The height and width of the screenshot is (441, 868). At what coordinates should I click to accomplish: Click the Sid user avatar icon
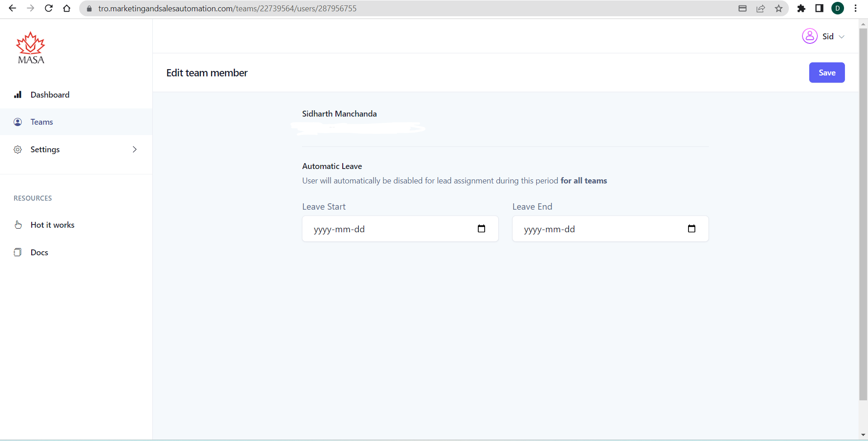click(809, 36)
